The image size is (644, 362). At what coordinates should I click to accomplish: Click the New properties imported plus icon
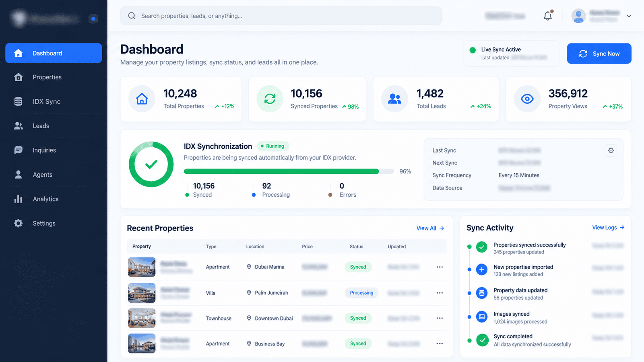(x=482, y=269)
